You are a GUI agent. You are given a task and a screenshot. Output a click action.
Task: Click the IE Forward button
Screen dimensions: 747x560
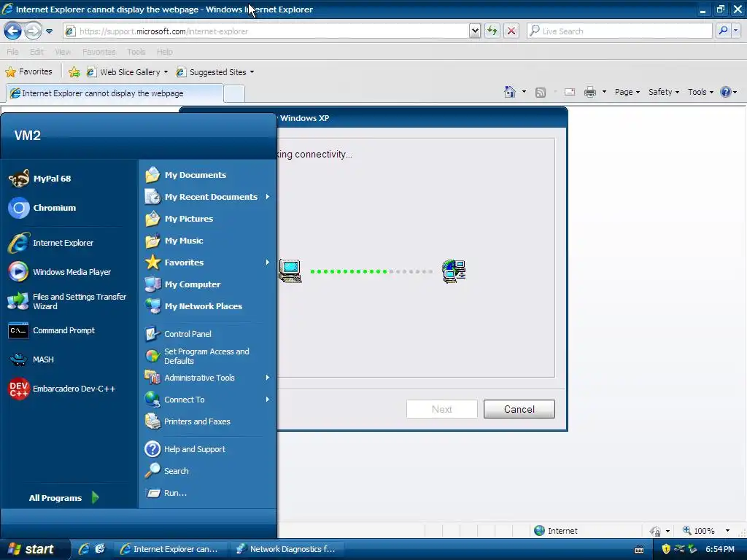pos(33,31)
